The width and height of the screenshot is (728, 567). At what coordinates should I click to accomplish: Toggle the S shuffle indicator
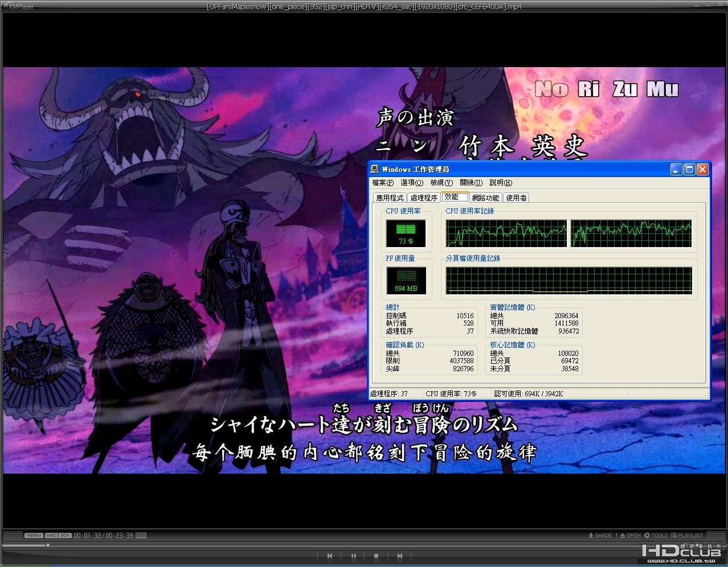[144, 535]
